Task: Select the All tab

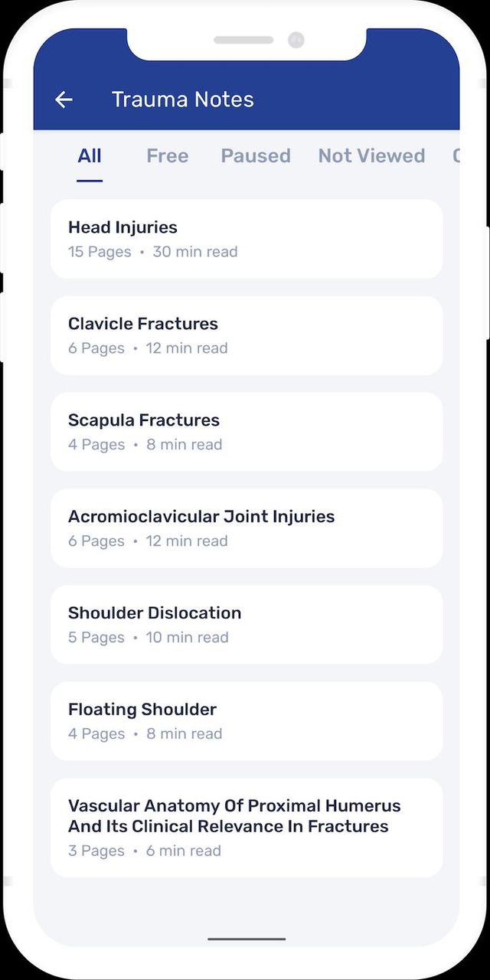Action: [89, 156]
